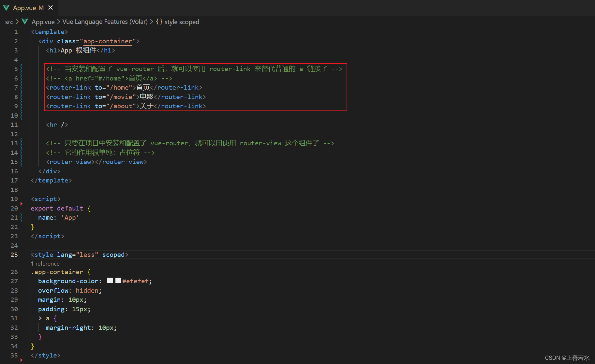Click the opening script tag on line 19

point(46,199)
